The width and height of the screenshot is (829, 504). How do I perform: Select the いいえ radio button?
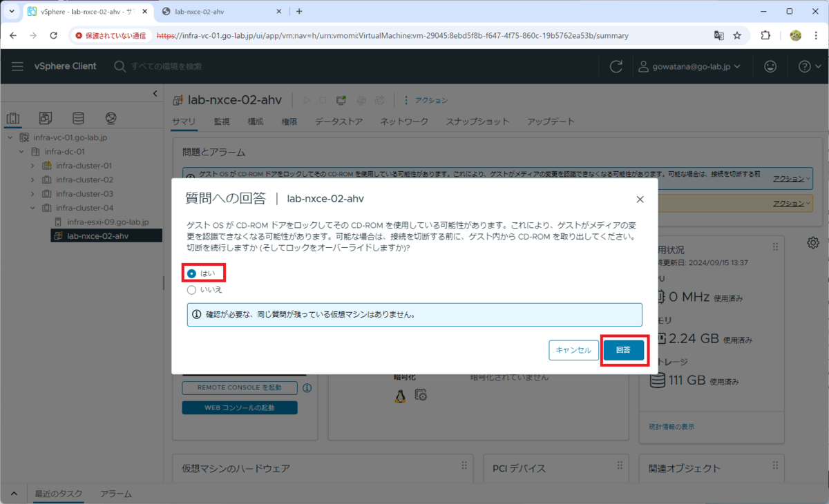click(192, 290)
